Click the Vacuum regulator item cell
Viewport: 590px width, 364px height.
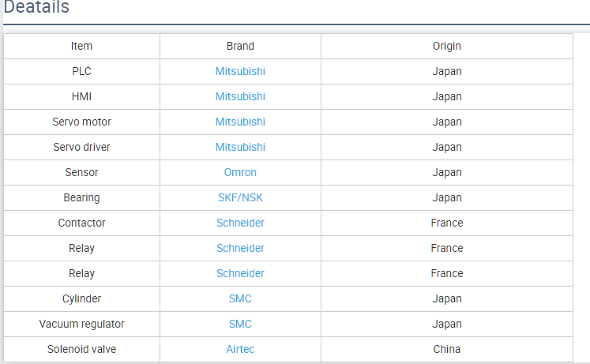[x=81, y=324]
